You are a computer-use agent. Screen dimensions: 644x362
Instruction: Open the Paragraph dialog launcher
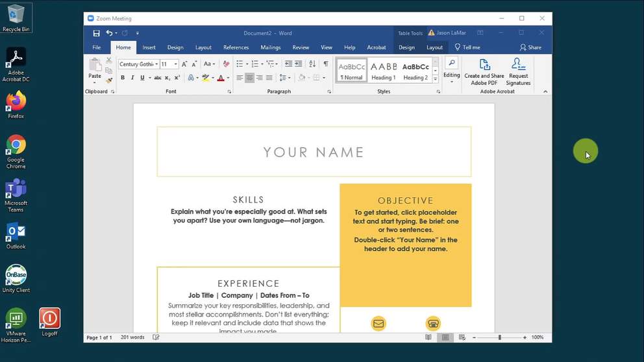point(329,91)
